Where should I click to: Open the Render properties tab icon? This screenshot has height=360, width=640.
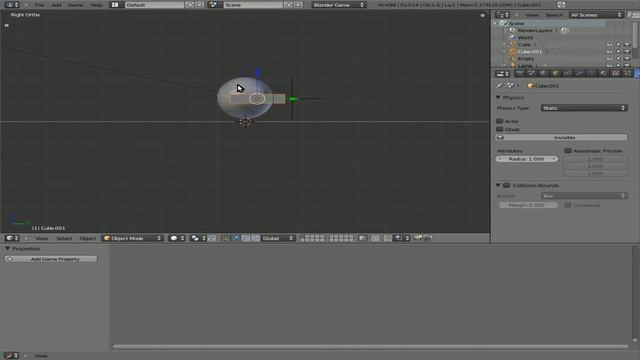point(519,73)
